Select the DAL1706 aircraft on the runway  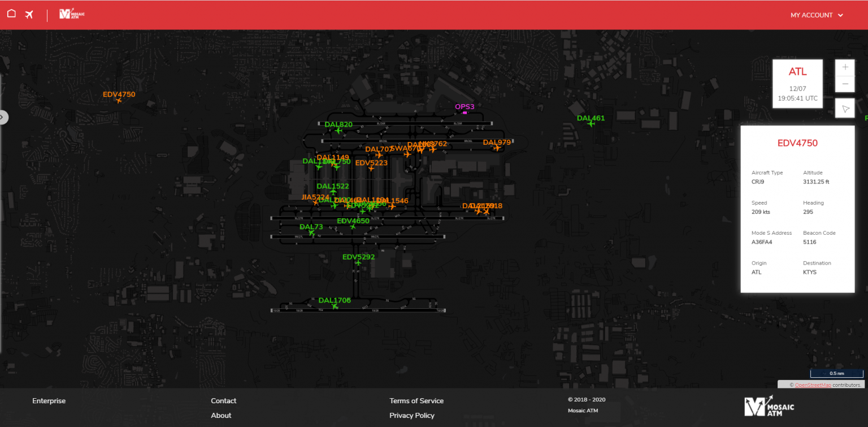tap(335, 306)
